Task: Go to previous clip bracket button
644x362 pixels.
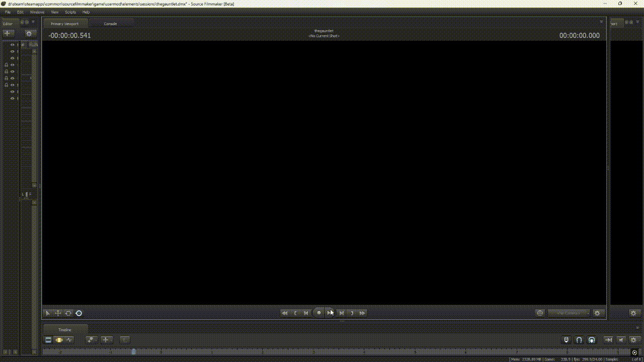Action: [x=295, y=313]
